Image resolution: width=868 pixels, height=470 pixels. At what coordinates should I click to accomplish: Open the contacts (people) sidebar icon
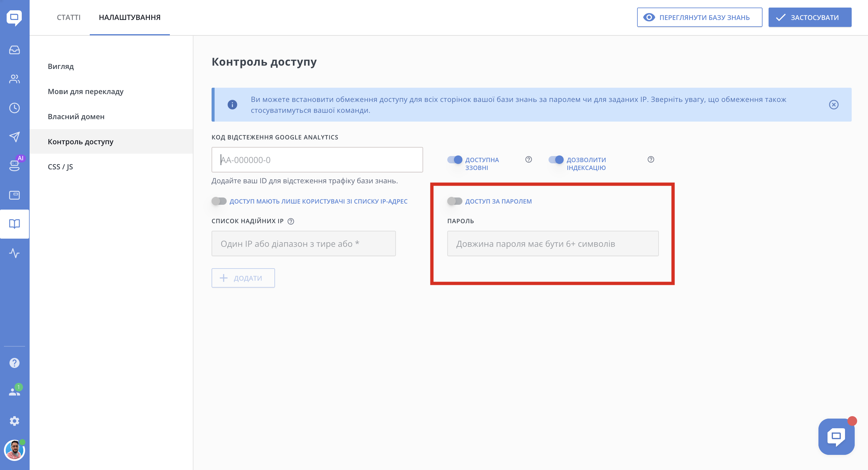[x=14, y=79]
